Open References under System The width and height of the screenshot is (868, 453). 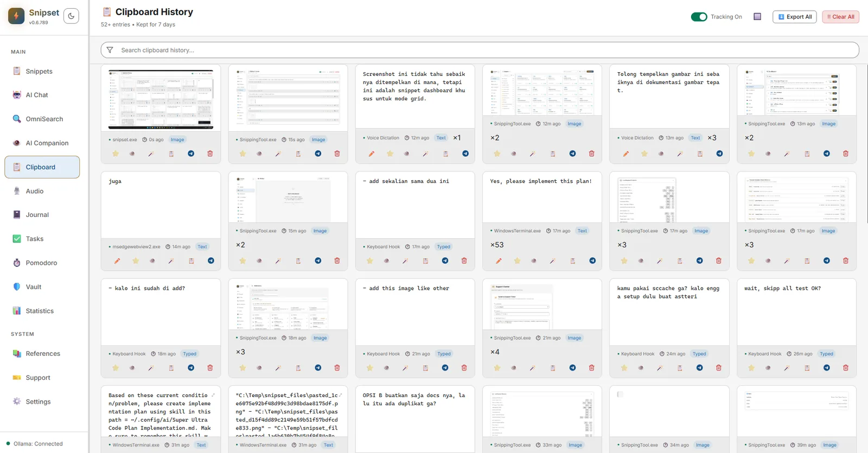tap(42, 354)
